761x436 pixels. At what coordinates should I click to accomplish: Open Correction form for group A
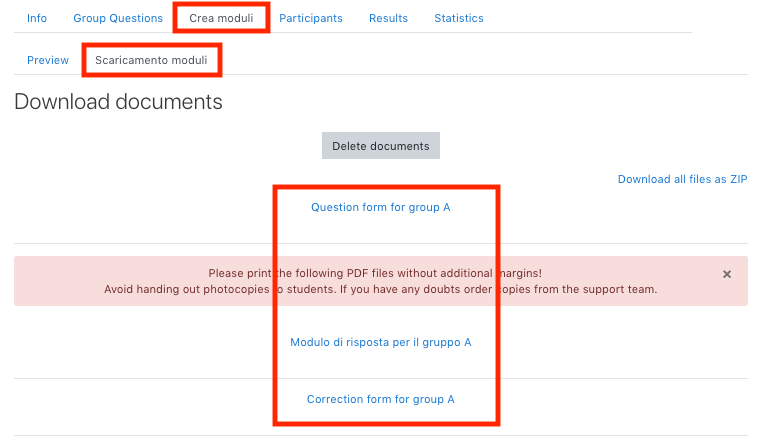click(x=381, y=399)
